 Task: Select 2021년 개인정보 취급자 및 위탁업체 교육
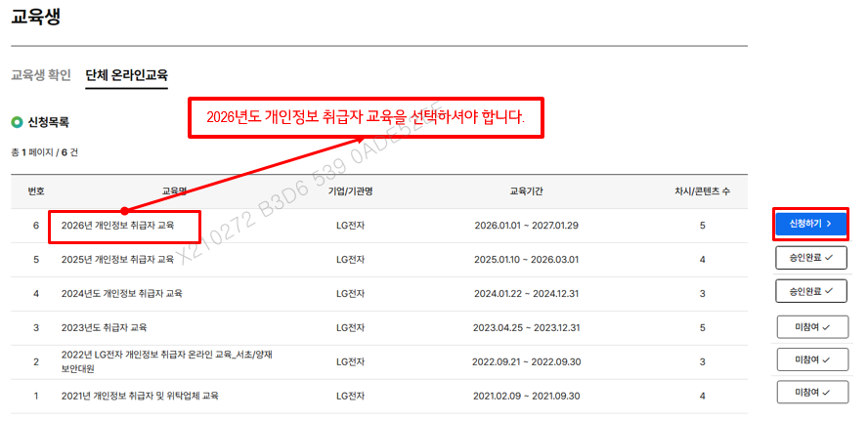140,396
